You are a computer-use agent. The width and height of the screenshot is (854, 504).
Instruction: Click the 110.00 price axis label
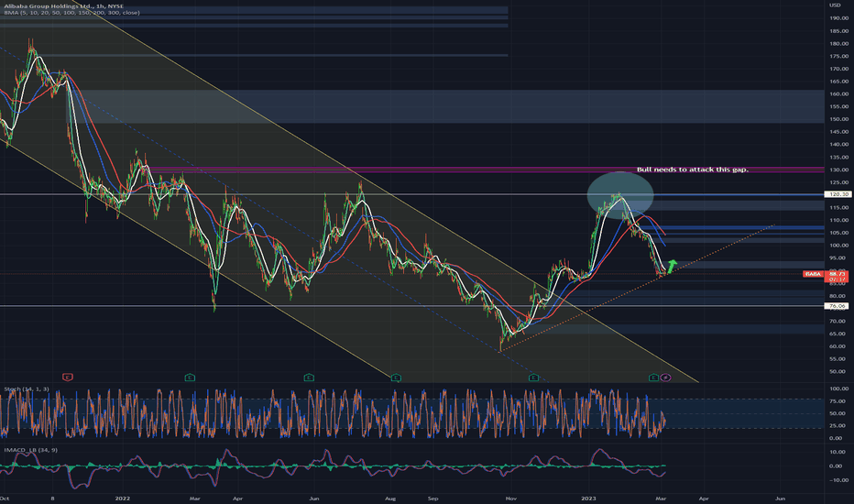pyautogui.click(x=838, y=220)
